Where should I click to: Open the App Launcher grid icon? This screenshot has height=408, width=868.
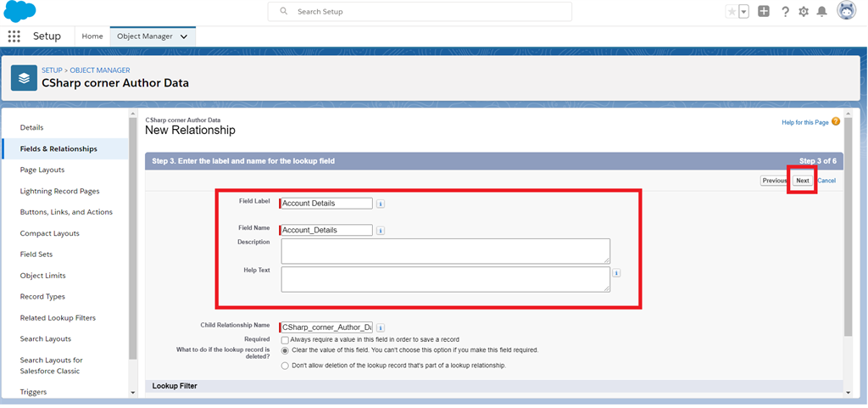[14, 36]
